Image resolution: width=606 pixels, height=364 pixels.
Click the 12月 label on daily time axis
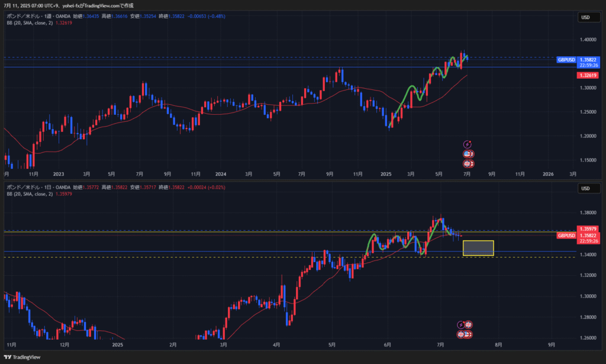click(65, 344)
